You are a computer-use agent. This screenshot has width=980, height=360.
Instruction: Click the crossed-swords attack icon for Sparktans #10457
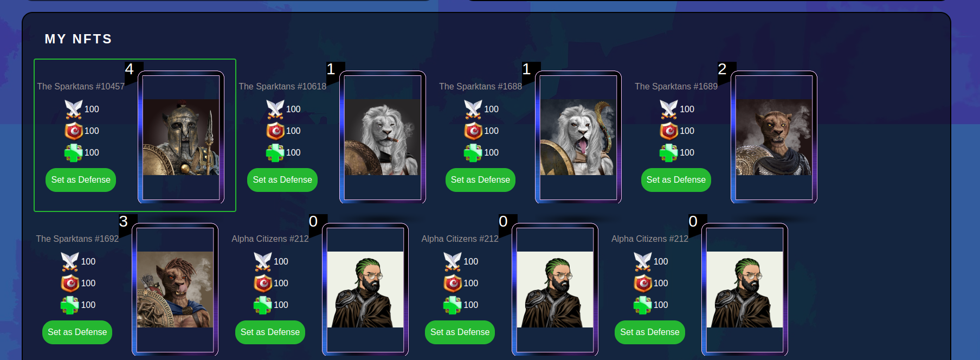(x=74, y=109)
